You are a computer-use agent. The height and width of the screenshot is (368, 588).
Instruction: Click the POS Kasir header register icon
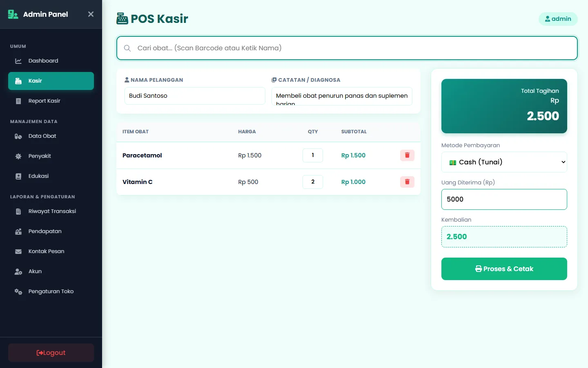pyautogui.click(x=122, y=19)
